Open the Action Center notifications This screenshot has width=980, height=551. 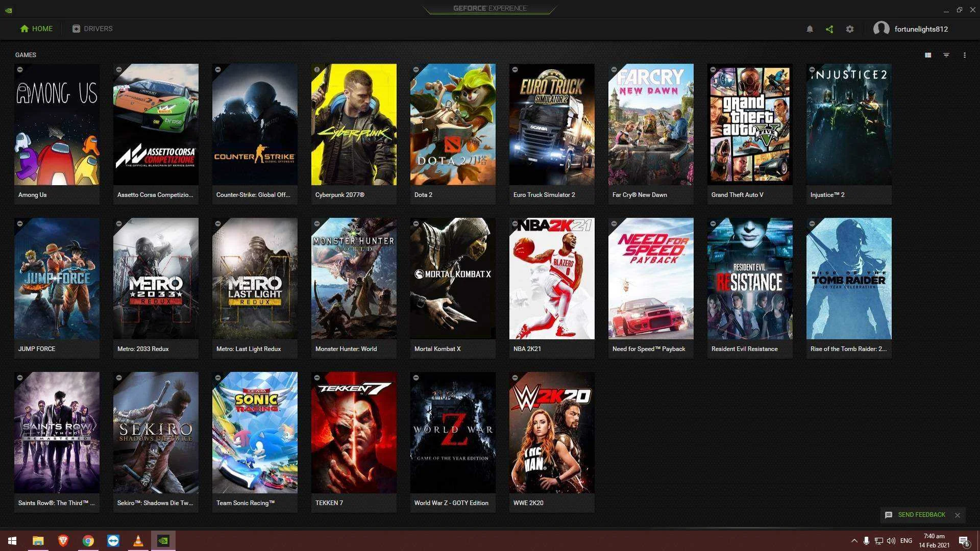(x=964, y=541)
